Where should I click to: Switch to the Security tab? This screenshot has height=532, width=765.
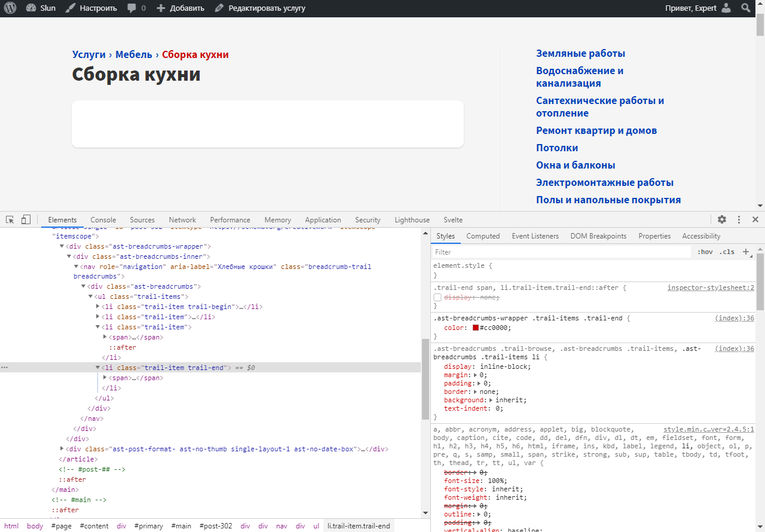point(368,220)
